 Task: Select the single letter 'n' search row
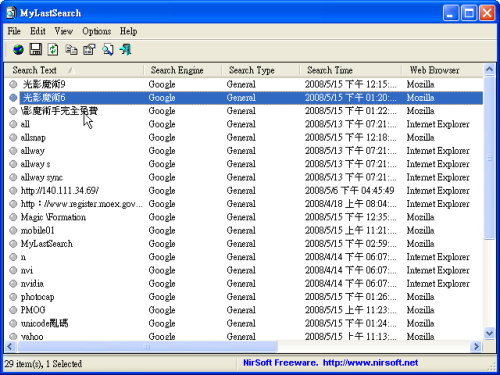click(244, 257)
